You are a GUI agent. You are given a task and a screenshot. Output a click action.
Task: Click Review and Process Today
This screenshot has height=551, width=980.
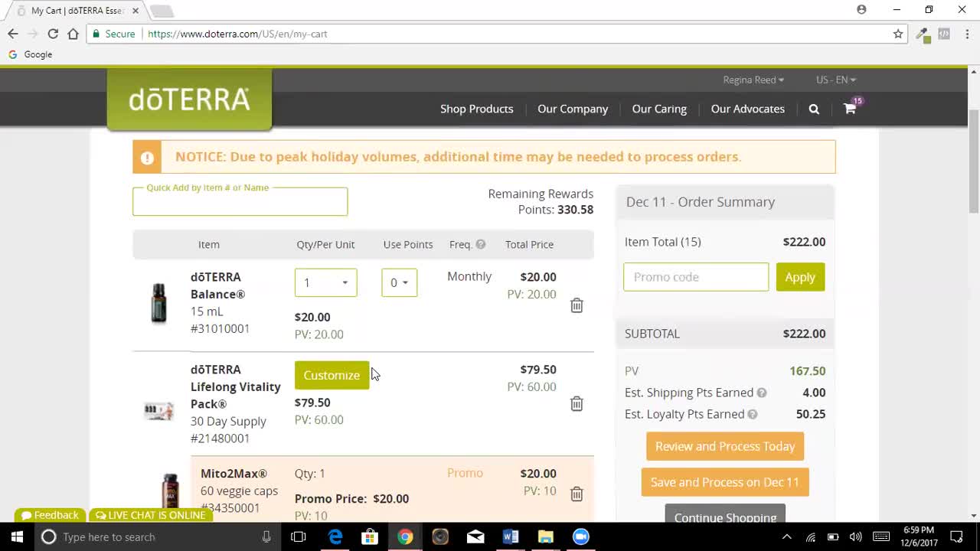click(x=725, y=446)
